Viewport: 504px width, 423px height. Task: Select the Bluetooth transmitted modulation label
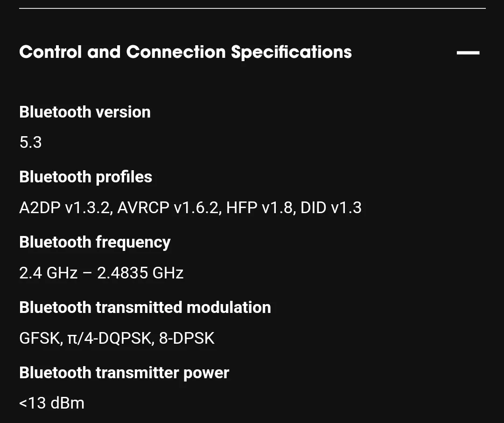(x=145, y=307)
